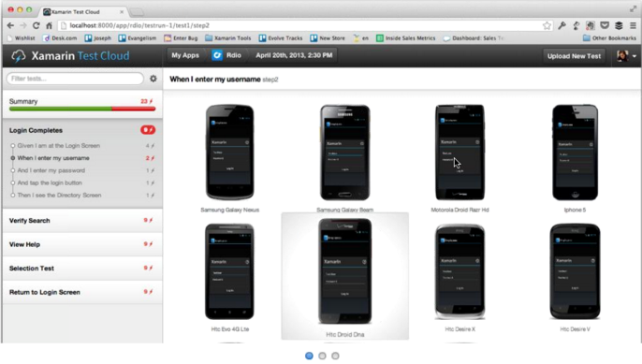The width and height of the screenshot is (642, 364).
Task: Open Htc Desire X screenshot
Action: [x=460, y=271]
